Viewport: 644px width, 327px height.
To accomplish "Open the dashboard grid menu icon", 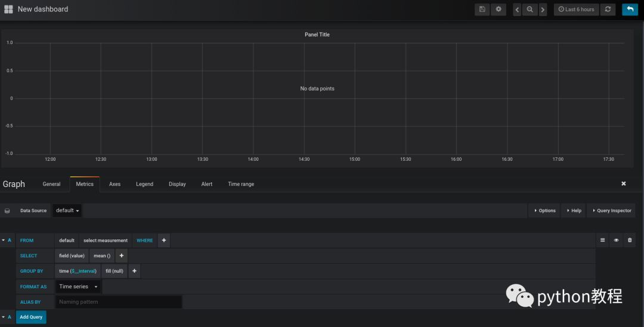I will coord(8,9).
